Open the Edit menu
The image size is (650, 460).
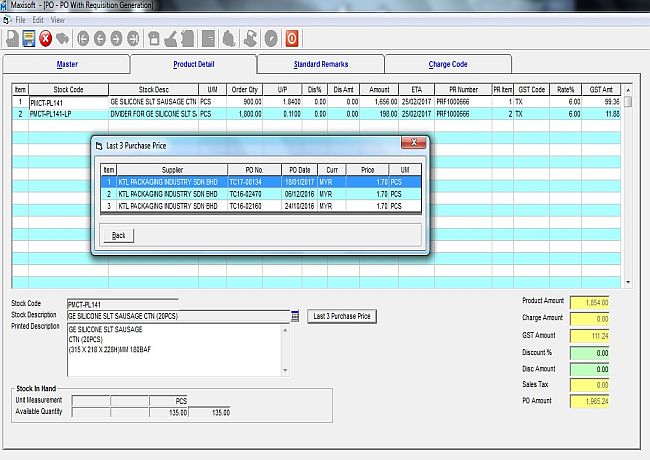pyautogui.click(x=38, y=20)
